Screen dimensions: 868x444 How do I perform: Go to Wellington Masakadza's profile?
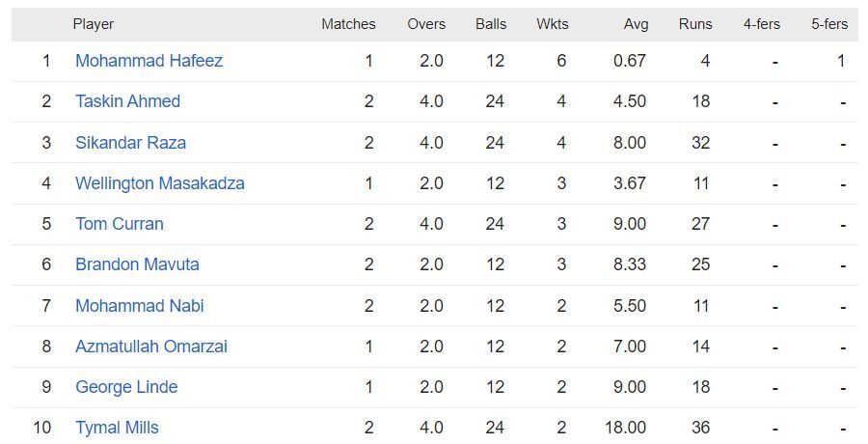159,183
